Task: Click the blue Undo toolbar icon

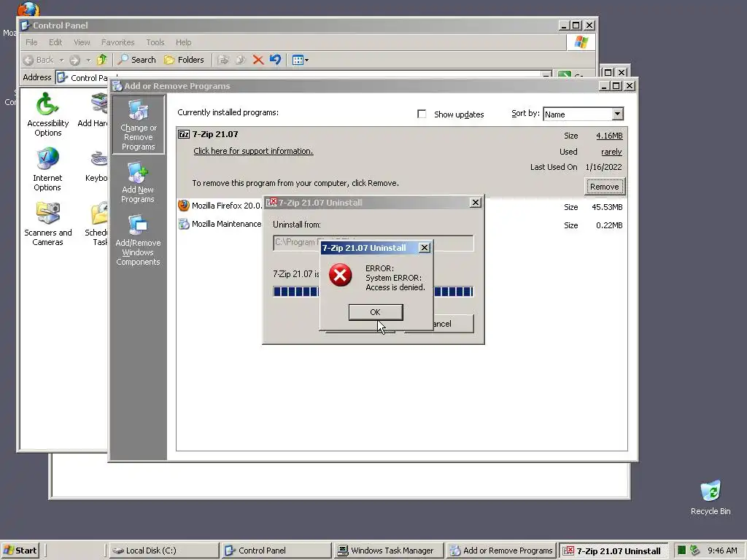Action: (x=275, y=60)
